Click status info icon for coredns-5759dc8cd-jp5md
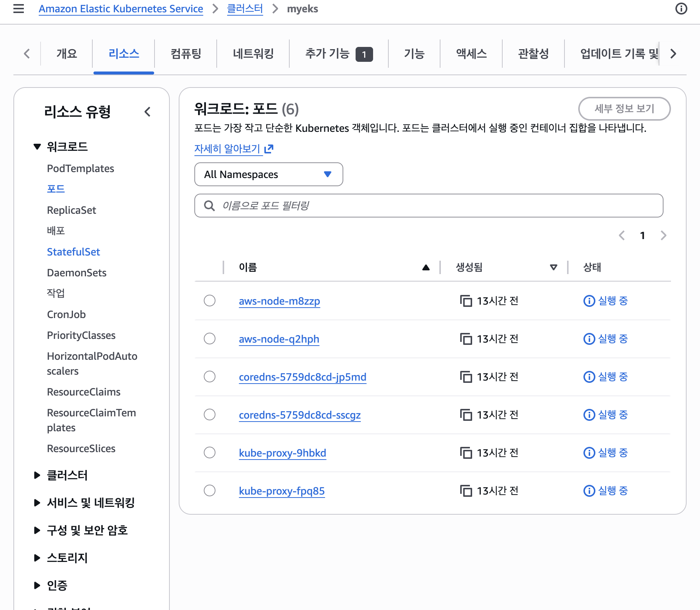 tap(589, 377)
